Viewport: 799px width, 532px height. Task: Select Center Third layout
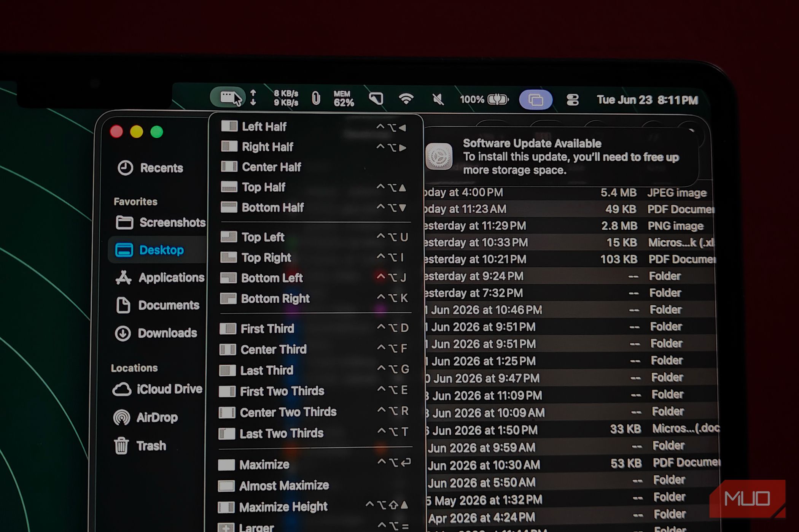(x=314, y=349)
